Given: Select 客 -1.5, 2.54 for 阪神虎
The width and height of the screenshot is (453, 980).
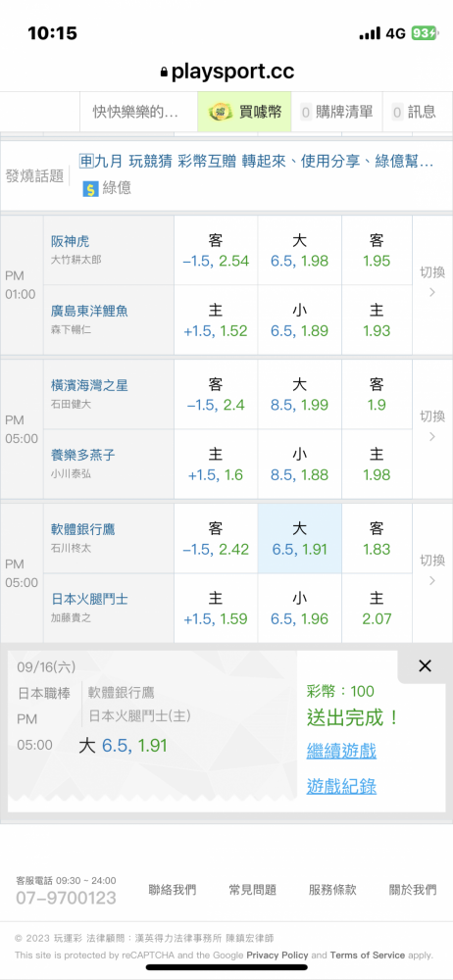Looking at the screenshot, I should pos(216,251).
